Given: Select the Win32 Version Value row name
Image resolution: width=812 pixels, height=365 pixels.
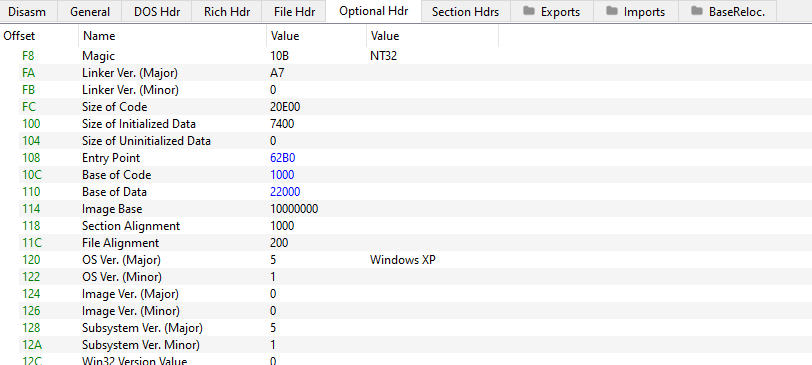Looking at the screenshot, I should (x=135, y=361).
